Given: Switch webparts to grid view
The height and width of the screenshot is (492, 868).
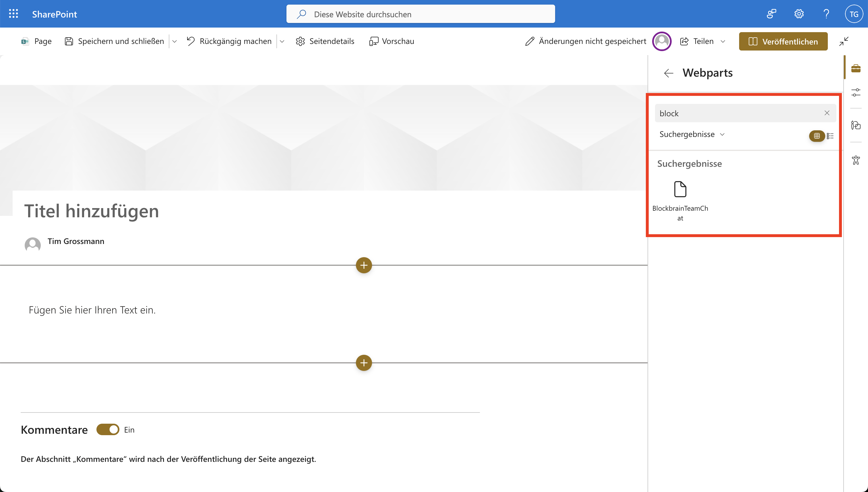Looking at the screenshot, I should (x=817, y=136).
